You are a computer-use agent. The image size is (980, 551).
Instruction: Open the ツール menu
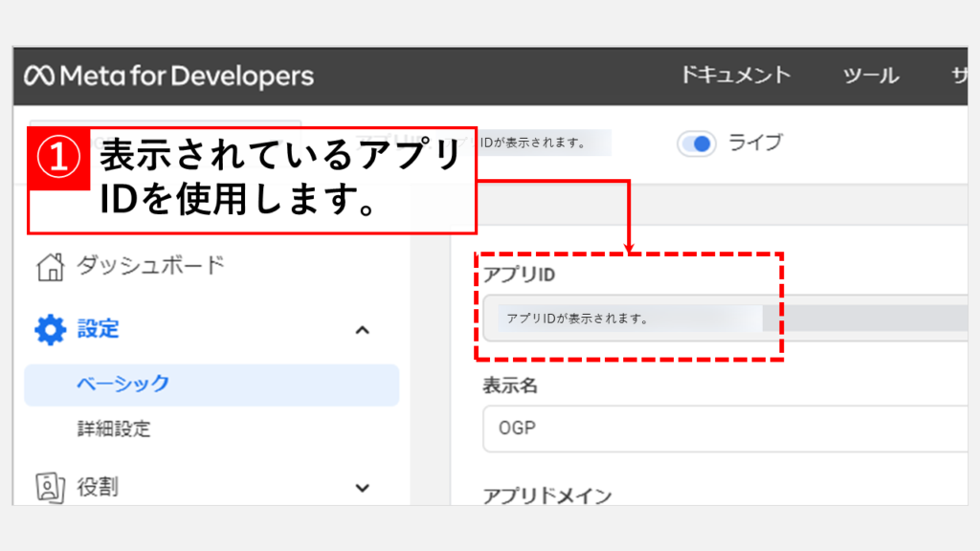point(870,76)
